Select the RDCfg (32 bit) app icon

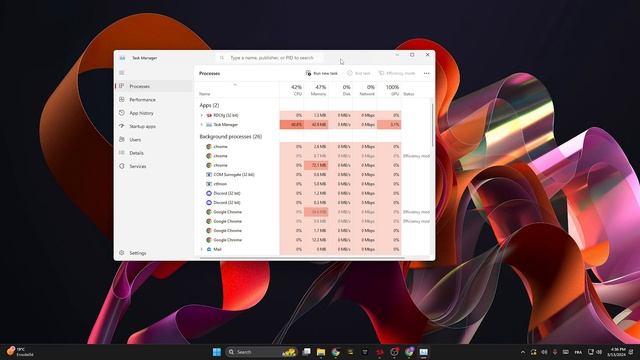(209, 116)
